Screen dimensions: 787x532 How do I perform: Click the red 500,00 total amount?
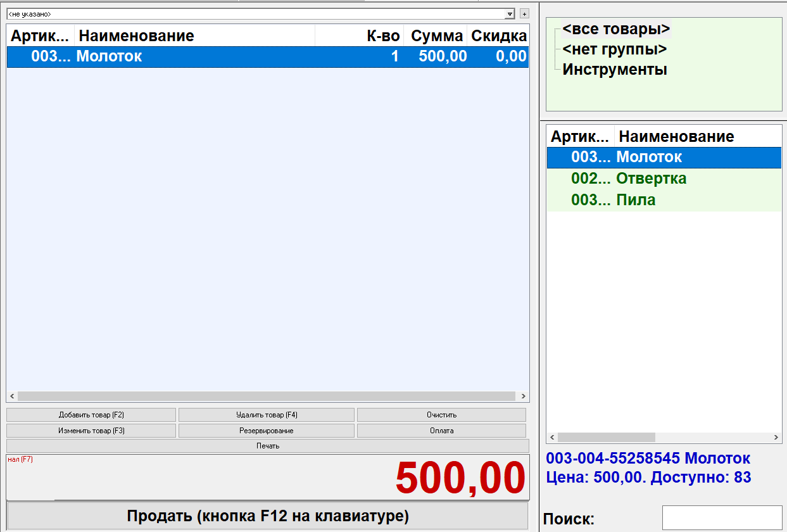[x=460, y=478]
